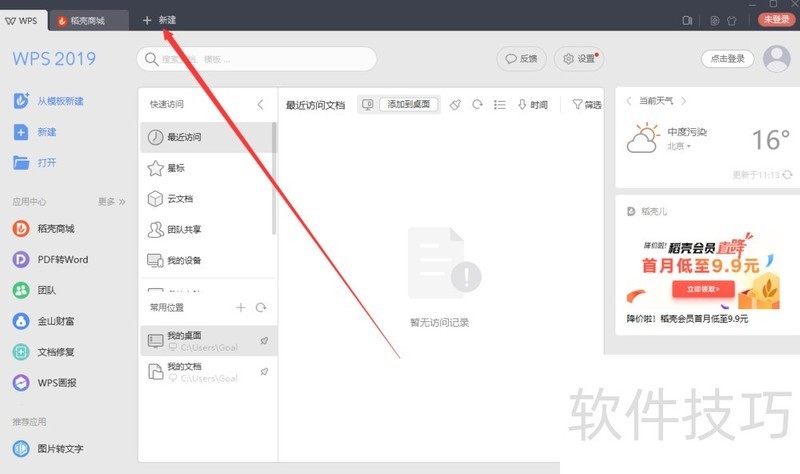Switch to the 稻壳商城 tab
Screen dimensions: 800x474
point(88,20)
